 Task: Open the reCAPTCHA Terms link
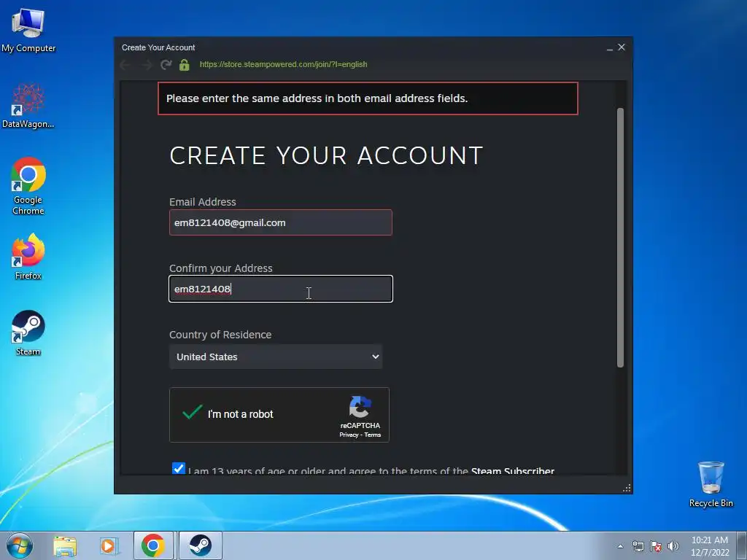coord(373,435)
